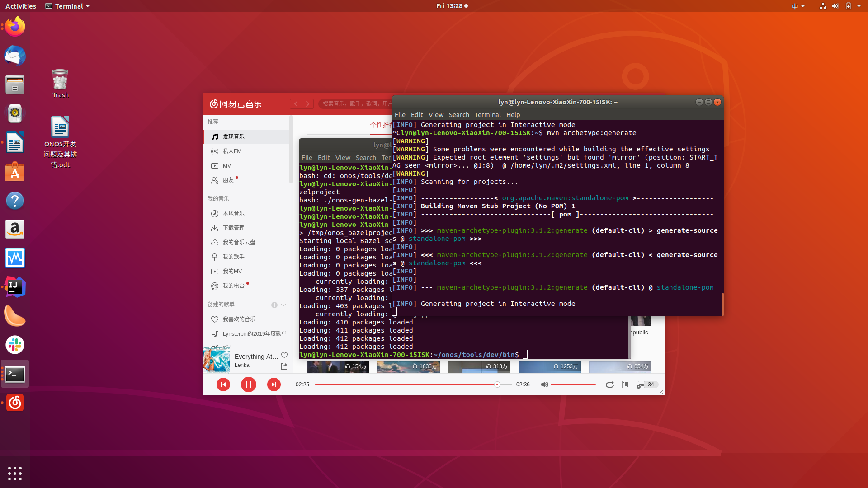
Task: Open the Terminal menu in front terminal
Action: tap(487, 115)
